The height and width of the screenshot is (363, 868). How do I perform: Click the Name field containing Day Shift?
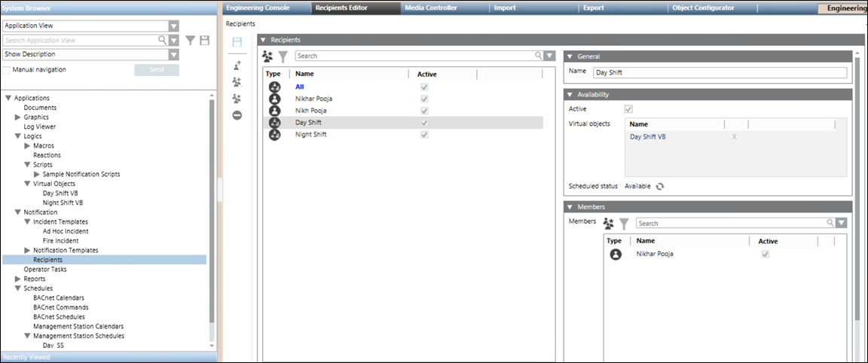(x=720, y=72)
